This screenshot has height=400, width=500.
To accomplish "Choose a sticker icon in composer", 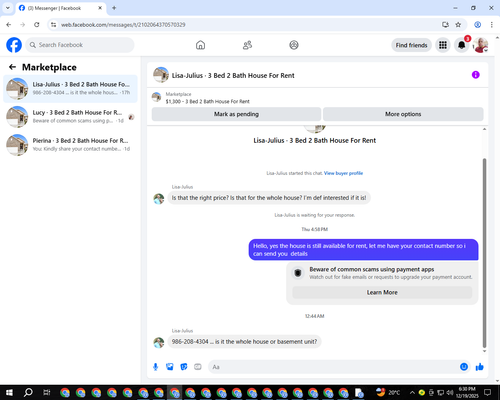I will (184, 367).
